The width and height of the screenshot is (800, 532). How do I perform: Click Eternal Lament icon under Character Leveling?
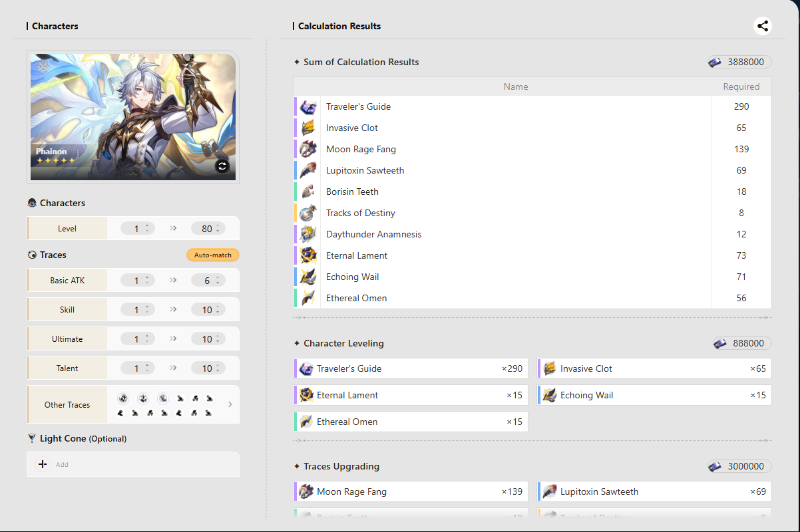306,395
